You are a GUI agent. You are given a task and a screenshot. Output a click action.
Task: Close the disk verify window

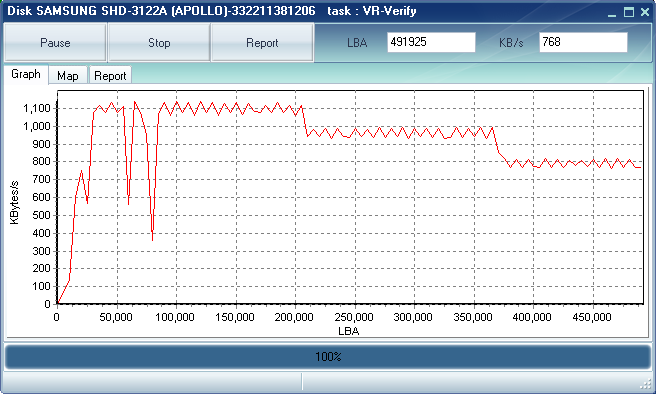pos(645,12)
